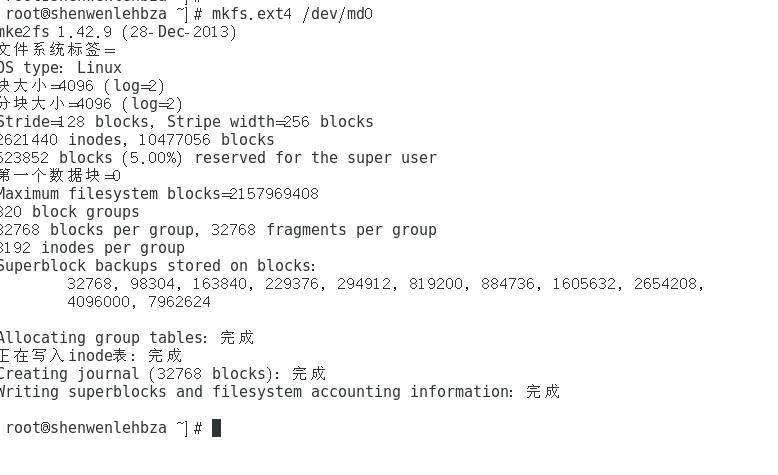
Task: Click the mke2fs 1.42.9 version line
Action: click(118, 32)
